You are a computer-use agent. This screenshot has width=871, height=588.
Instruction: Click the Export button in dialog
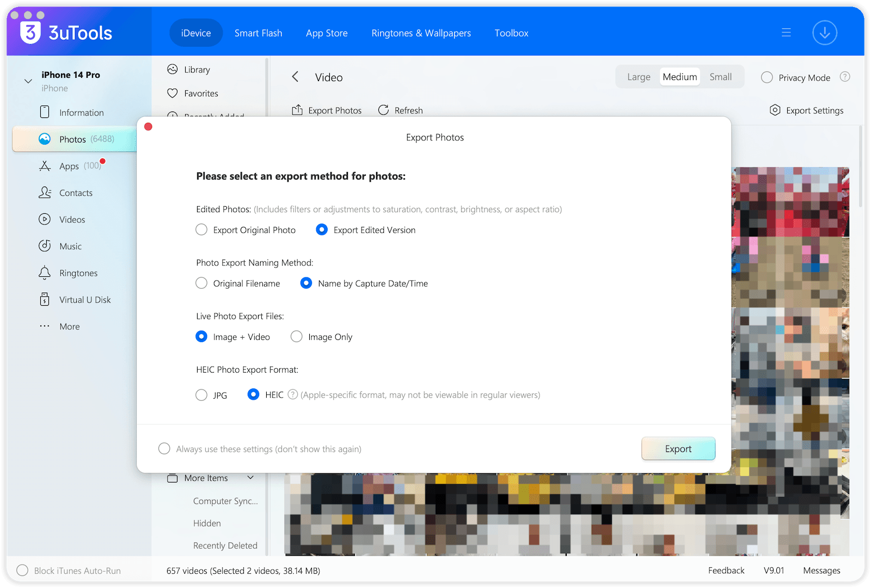[678, 449]
